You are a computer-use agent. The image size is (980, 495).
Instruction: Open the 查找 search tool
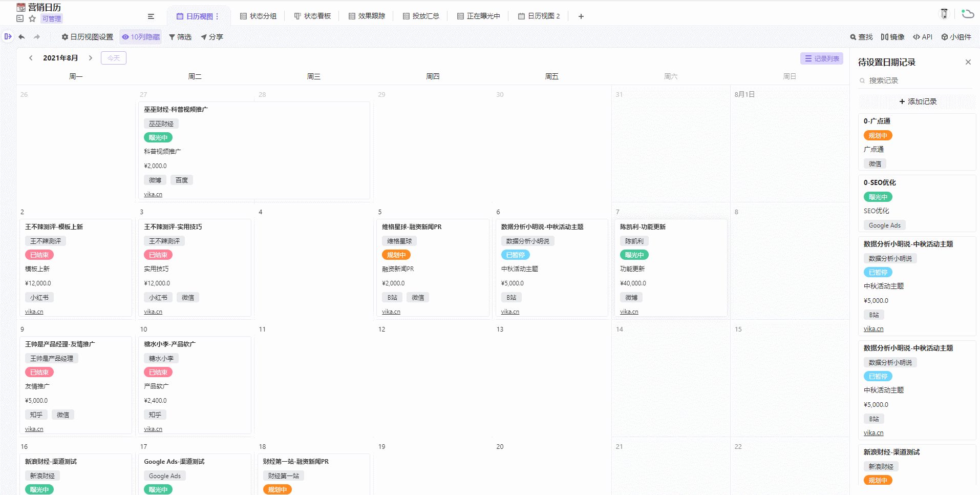861,37
